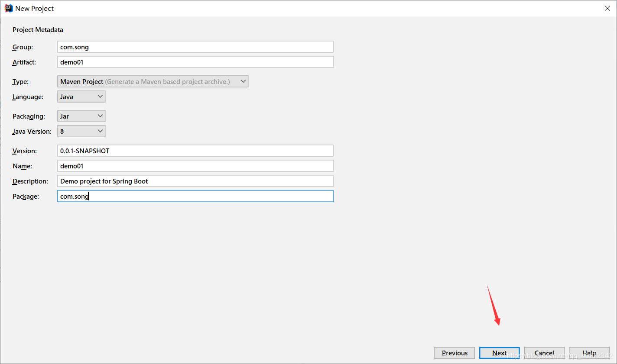Click into the Artifact input field

(195, 62)
